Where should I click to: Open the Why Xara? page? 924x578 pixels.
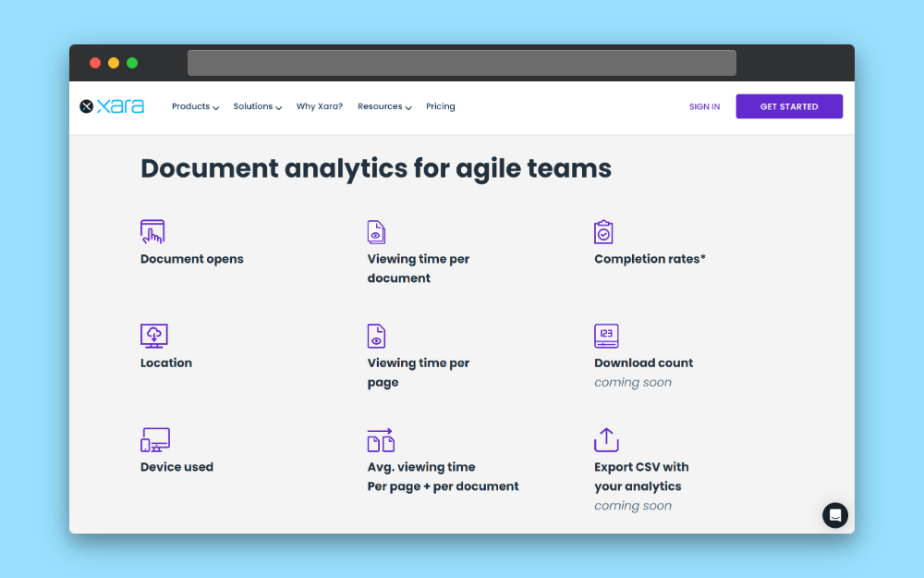click(320, 106)
